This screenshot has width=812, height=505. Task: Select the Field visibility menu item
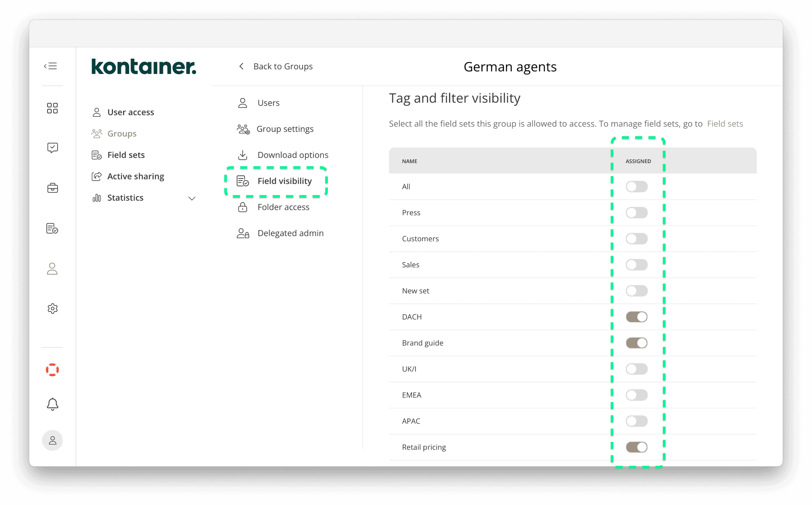pyautogui.click(x=285, y=181)
